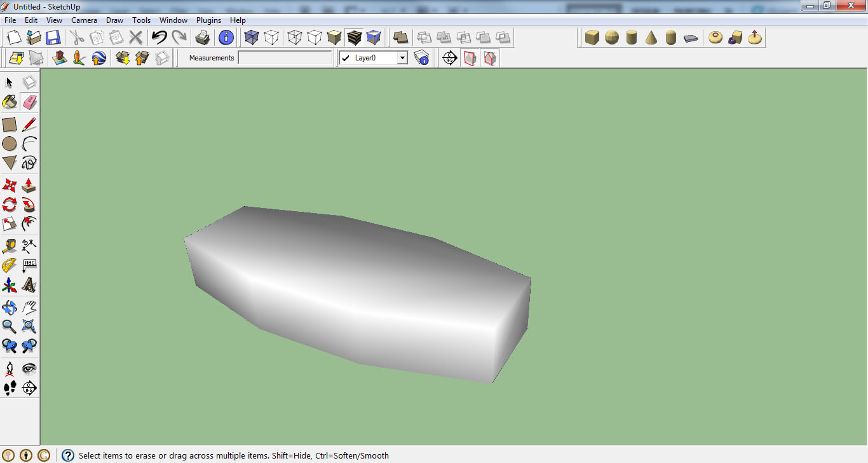Select the Pan hand tool
Screen dimensions: 868x463
[29, 308]
